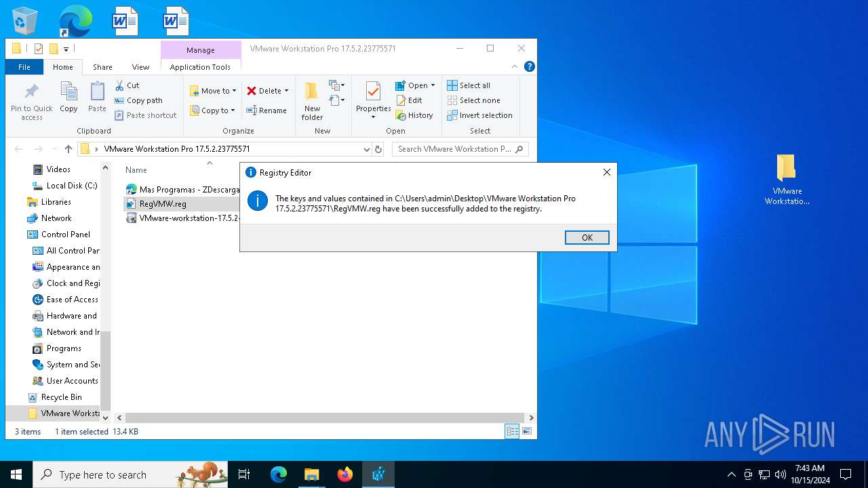Switch to Details view layout
This screenshot has width=868, height=488.
point(512,431)
